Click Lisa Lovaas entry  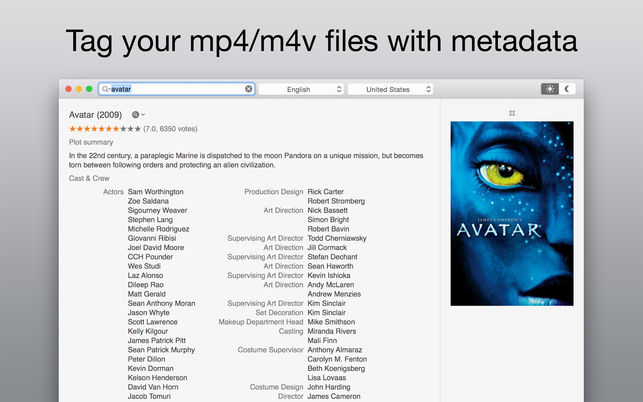[x=327, y=378]
